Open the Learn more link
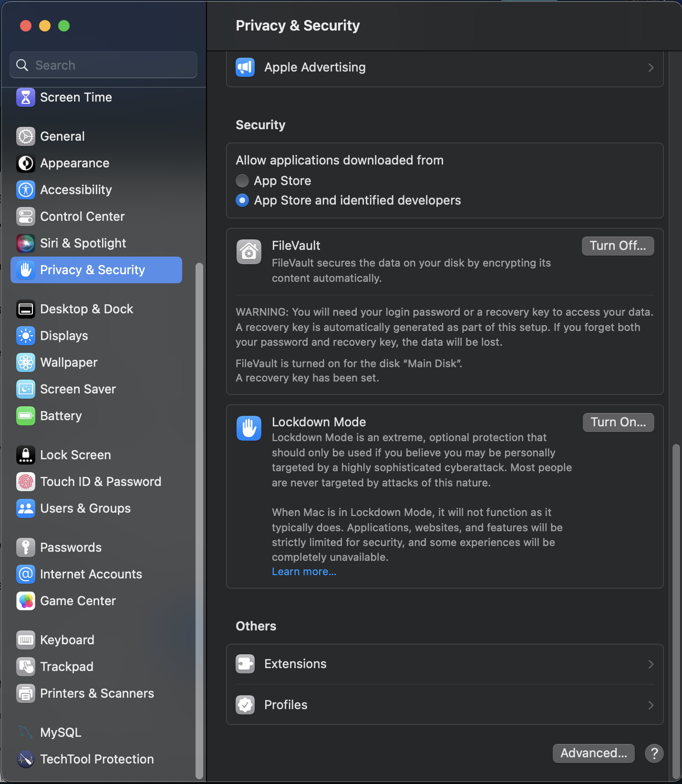This screenshot has height=784, width=682. click(304, 572)
